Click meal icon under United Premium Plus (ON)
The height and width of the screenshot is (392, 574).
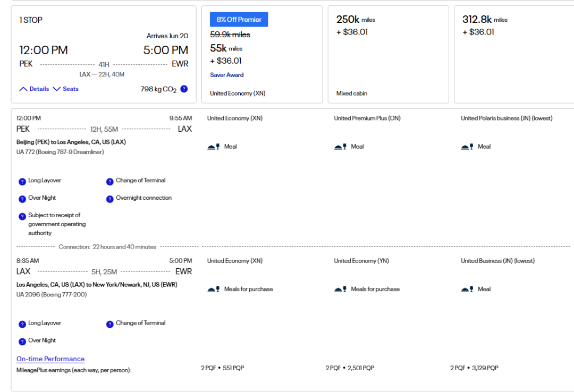coord(341,147)
